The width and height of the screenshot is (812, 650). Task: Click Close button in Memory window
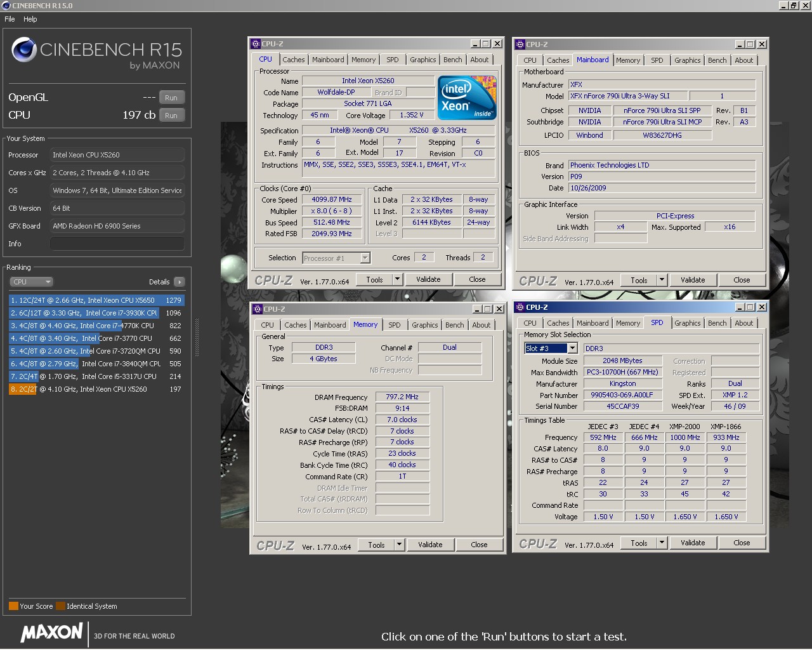[480, 545]
